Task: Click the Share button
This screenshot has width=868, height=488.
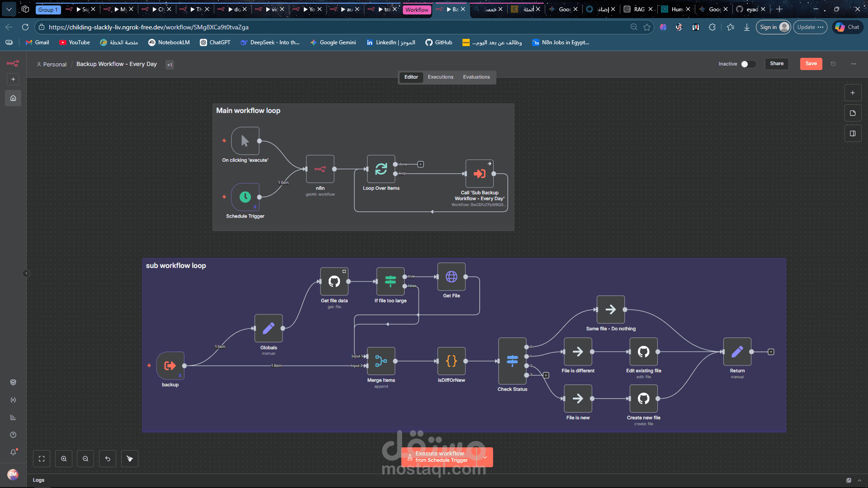Action: coord(777,64)
